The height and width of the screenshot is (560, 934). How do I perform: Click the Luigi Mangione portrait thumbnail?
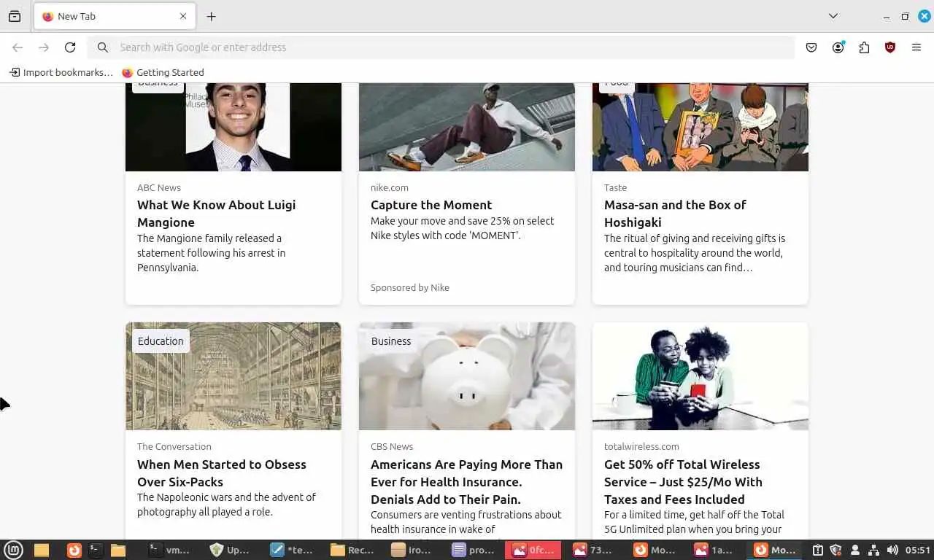click(233, 127)
